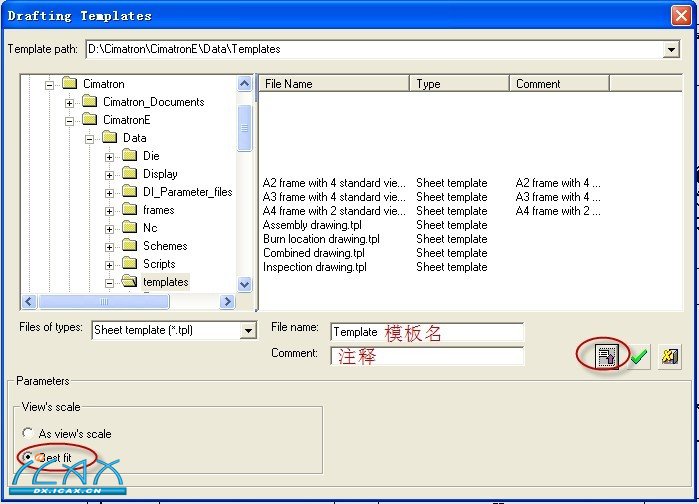This screenshot has height=504, width=699.
Task: Expand the DI_Parameter_files tree node
Action: [109, 193]
